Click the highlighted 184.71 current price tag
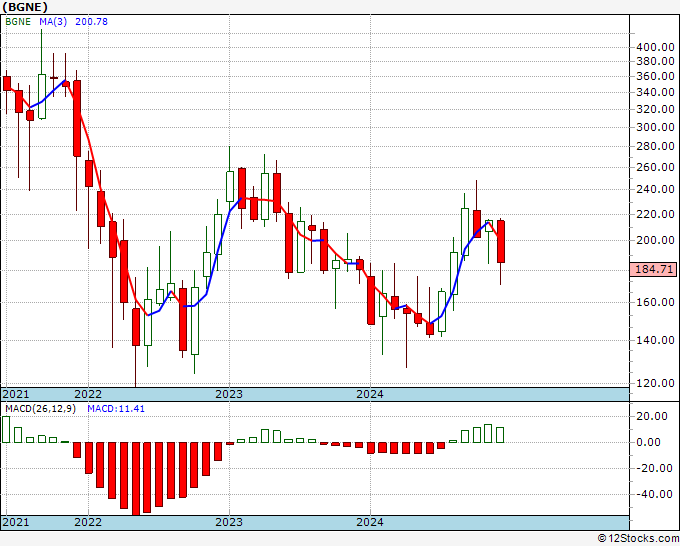This screenshot has height=546, width=680. click(x=654, y=269)
